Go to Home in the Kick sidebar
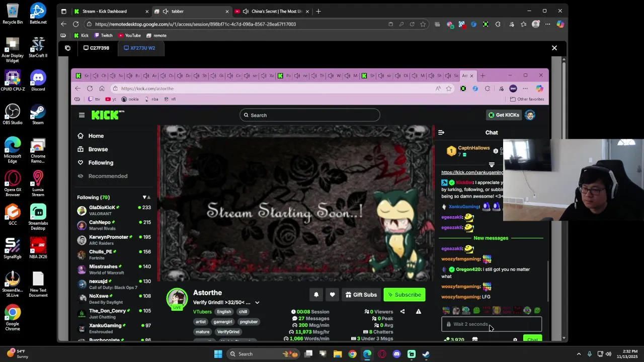 (96, 136)
